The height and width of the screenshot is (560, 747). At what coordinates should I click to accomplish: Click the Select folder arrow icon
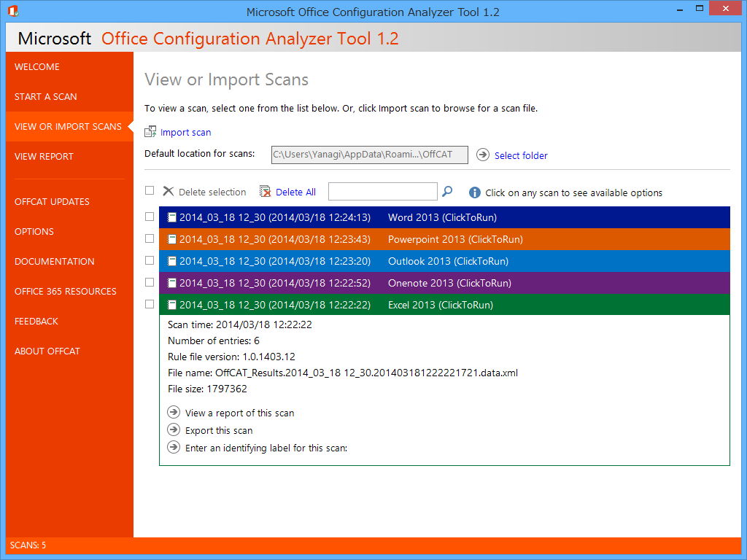[x=483, y=155]
